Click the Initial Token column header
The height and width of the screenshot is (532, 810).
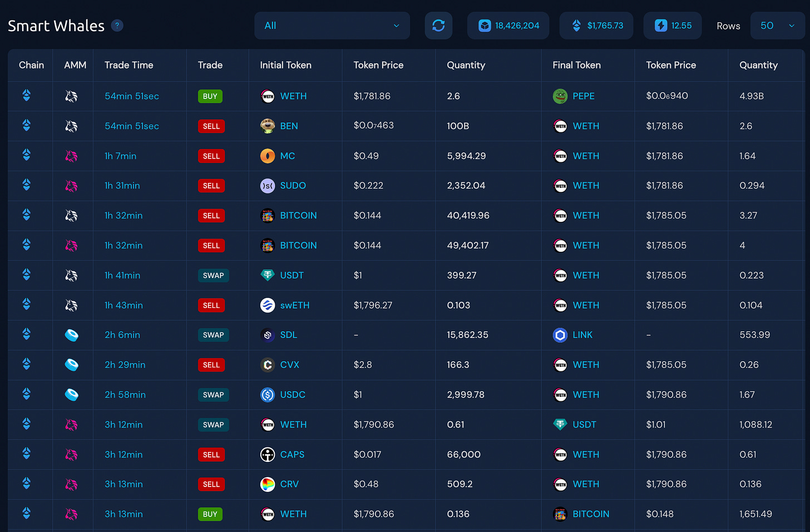pyautogui.click(x=285, y=65)
